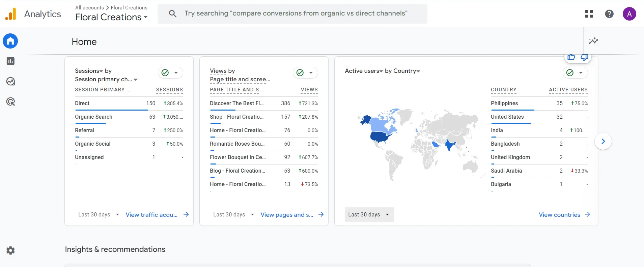Open the Reports icon in sidebar

click(x=10, y=61)
